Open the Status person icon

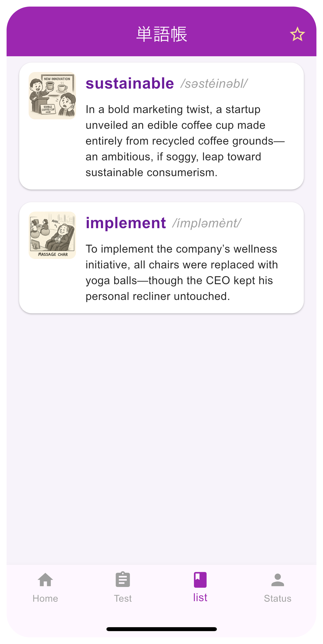click(x=278, y=580)
